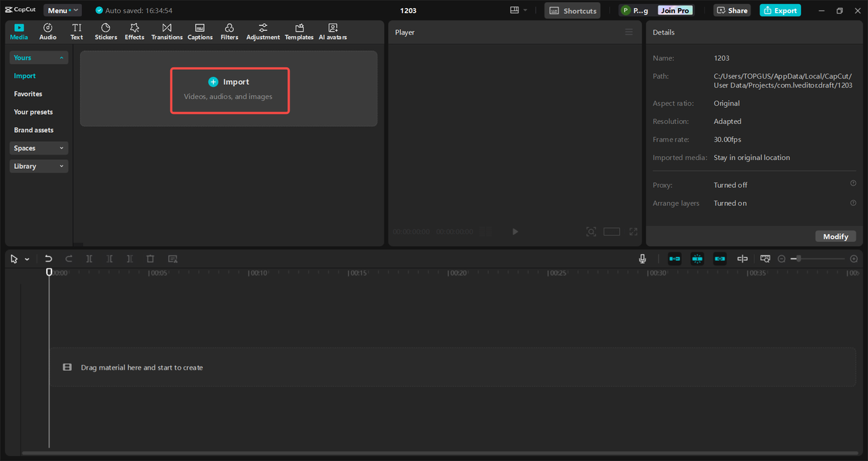
Task: Play the video in Player
Action: [x=515, y=232]
